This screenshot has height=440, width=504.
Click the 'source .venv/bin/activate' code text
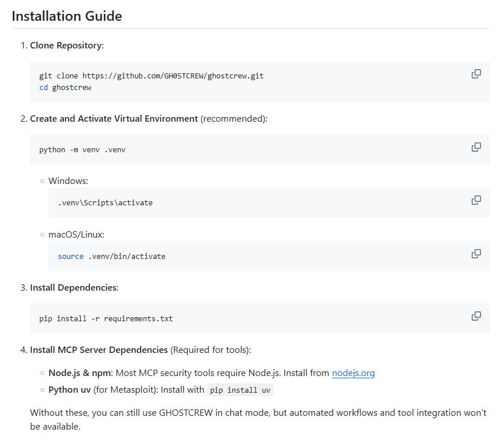pyautogui.click(x=111, y=257)
